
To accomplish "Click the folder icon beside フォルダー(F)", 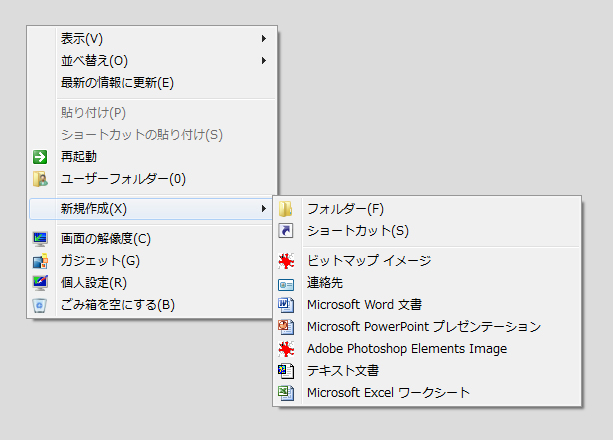I will pyautogui.click(x=286, y=209).
